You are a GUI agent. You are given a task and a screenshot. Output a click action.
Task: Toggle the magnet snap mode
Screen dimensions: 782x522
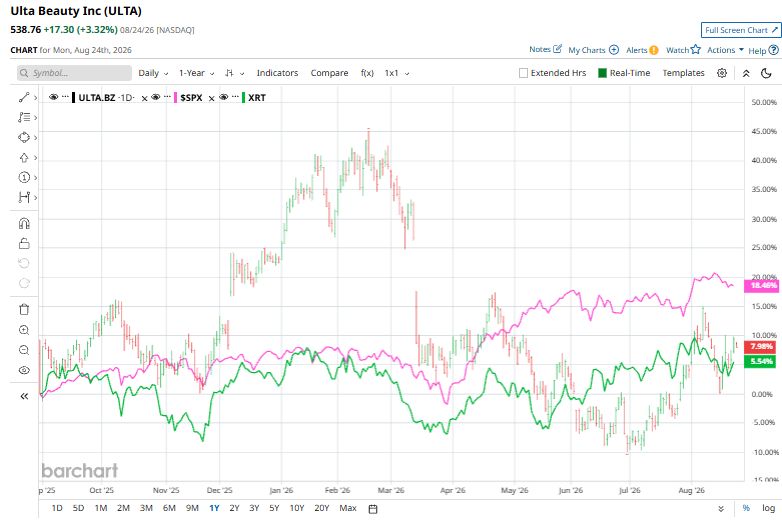click(x=24, y=223)
